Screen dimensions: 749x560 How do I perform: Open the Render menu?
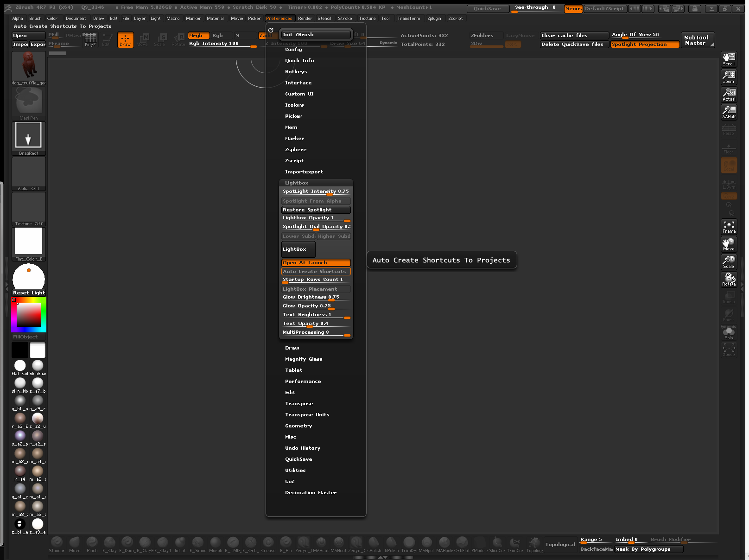pyautogui.click(x=305, y=19)
